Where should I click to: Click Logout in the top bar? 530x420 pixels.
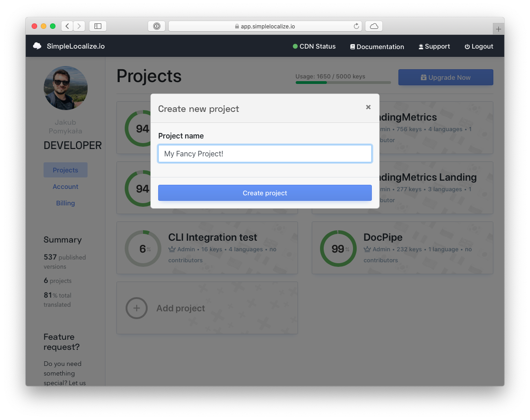[479, 46]
